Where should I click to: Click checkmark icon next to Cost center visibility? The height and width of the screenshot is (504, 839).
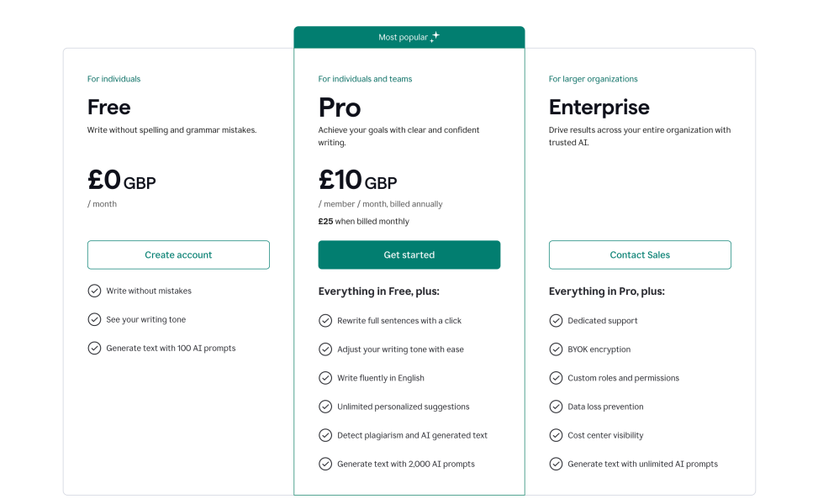click(x=556, y=435)
